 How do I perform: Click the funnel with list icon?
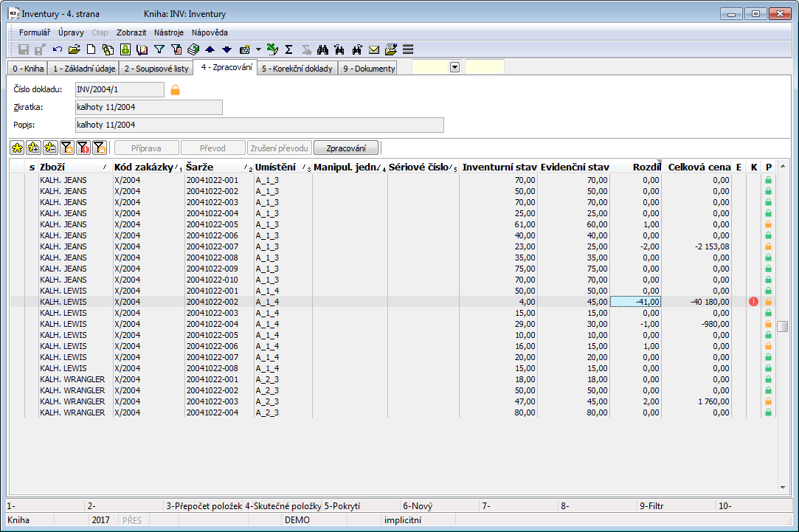click(x=176, y=49)
